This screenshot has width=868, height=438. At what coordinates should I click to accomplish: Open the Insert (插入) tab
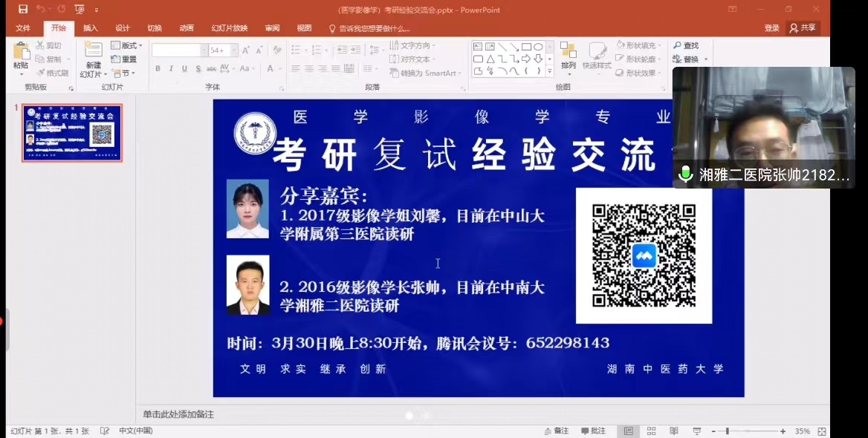[90, 28]
